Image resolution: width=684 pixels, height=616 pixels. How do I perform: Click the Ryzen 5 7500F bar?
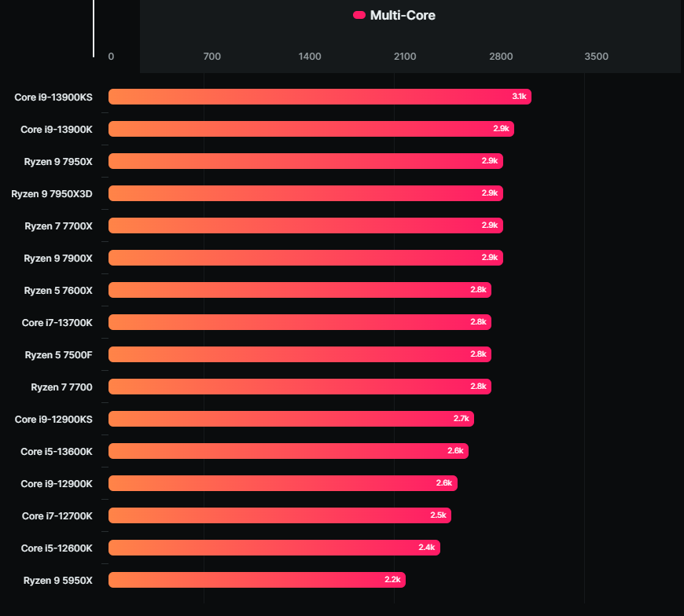[x=300, y=354]
